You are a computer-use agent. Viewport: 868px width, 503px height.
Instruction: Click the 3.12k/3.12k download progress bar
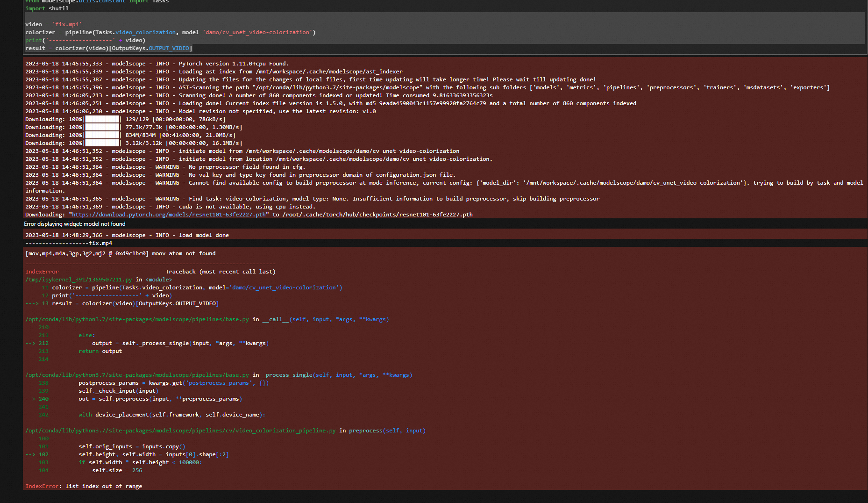point(102,143)
